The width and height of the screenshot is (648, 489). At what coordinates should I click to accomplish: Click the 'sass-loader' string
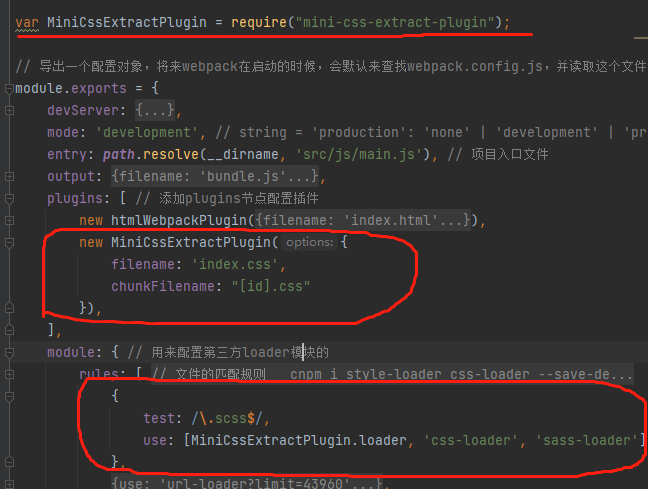pyautogui.click(x=587, y=440)
